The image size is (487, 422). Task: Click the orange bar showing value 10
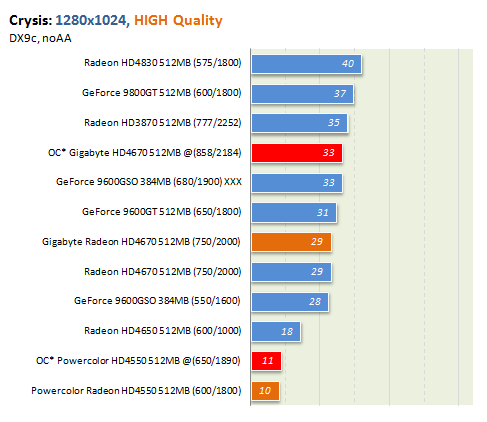tap(265, 391)
